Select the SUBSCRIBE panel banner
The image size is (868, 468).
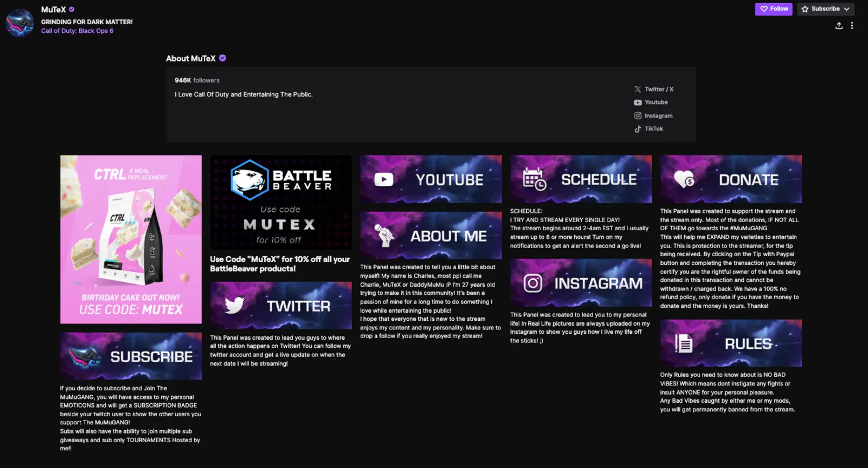pos(131,356)
